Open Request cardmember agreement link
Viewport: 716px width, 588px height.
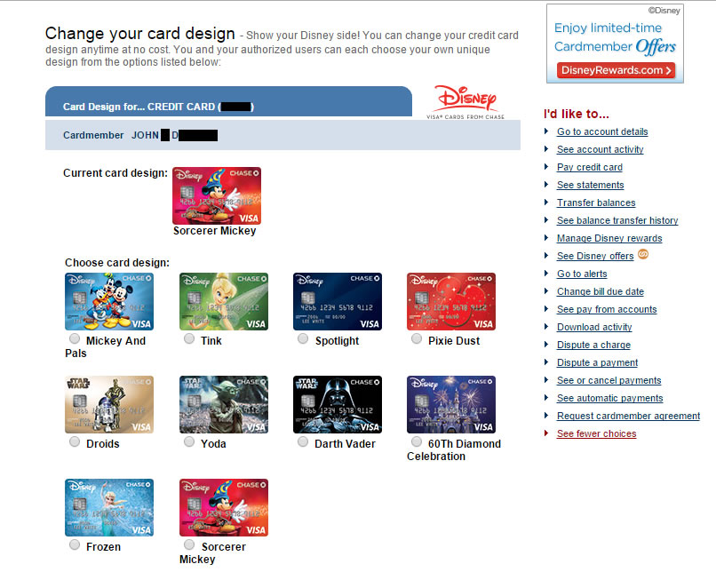pyautogui.click(x=628, y=416)
